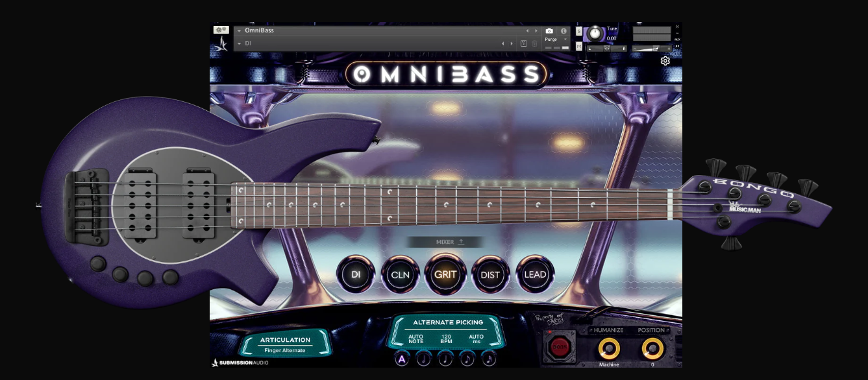Image resolution: width=868 pixels, height=380 pixels.
Task: Open the Purge dropdown menu
Action: click(556, 40)
